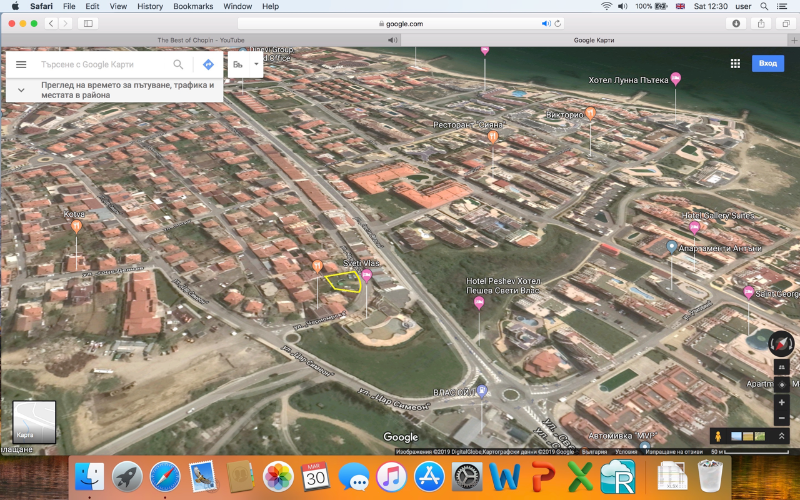Expand the travel time and traffic panel

point(21,91)
